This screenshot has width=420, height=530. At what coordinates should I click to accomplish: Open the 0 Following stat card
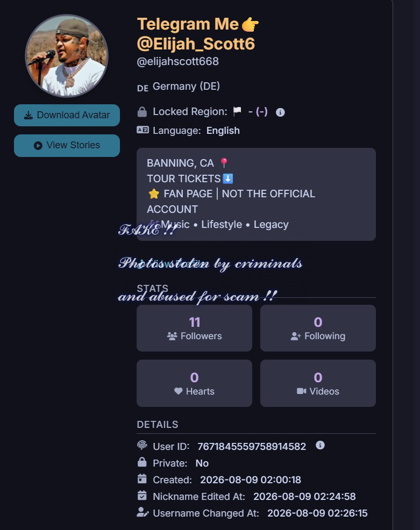click(x=318, y=328)
